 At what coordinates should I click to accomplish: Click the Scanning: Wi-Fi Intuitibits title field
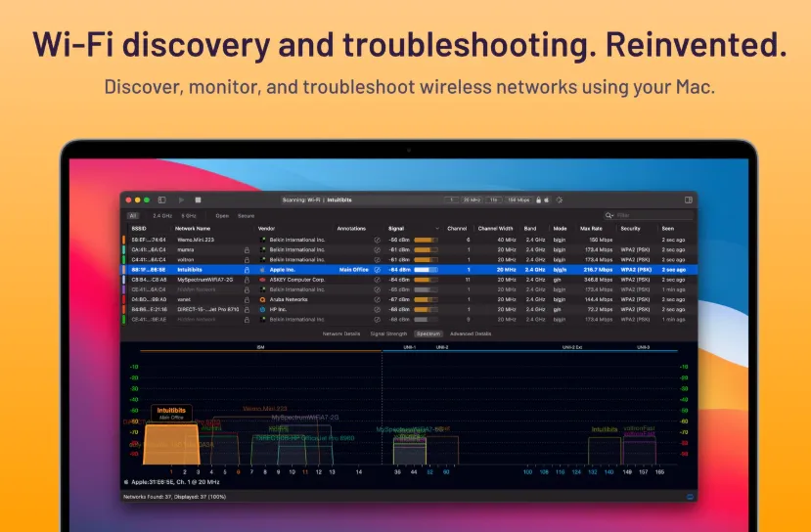coord(317,200)
